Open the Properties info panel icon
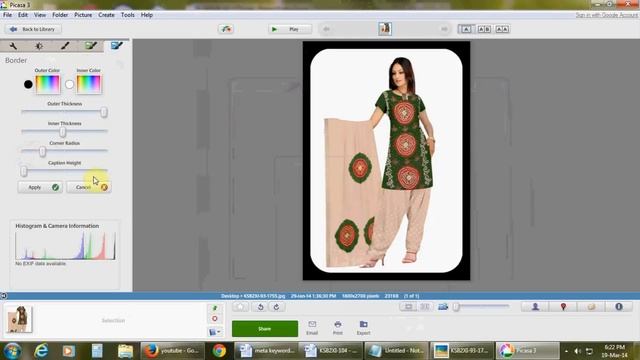This screenshot has width=640, height=360. coord(619,307)
